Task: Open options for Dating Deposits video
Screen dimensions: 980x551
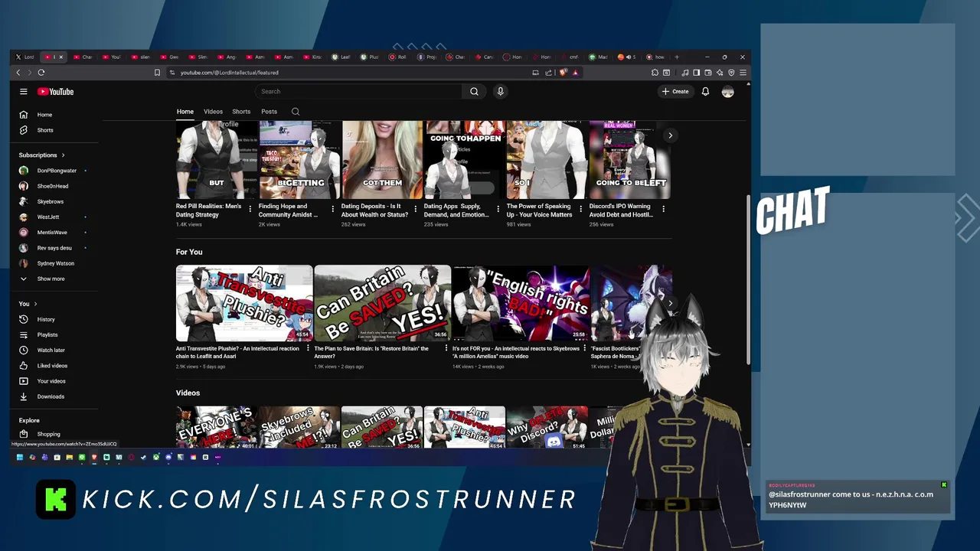Action: click(x=415, y=208)
